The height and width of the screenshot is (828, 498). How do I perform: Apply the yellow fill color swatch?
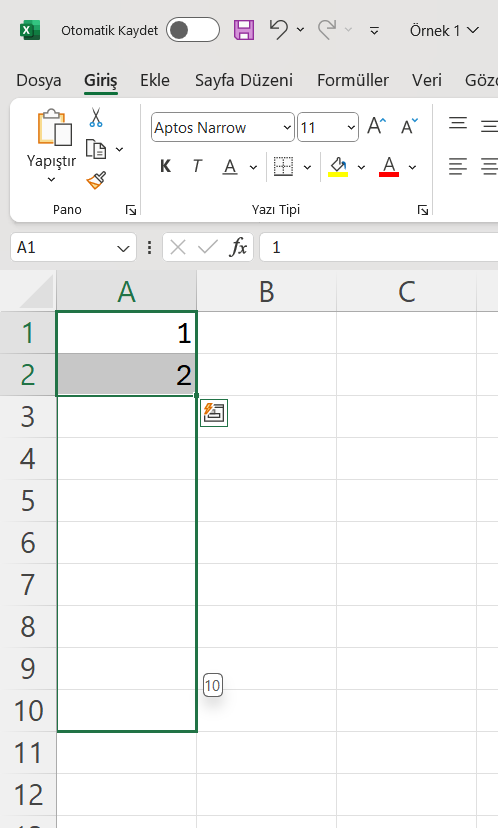point(338,167)
